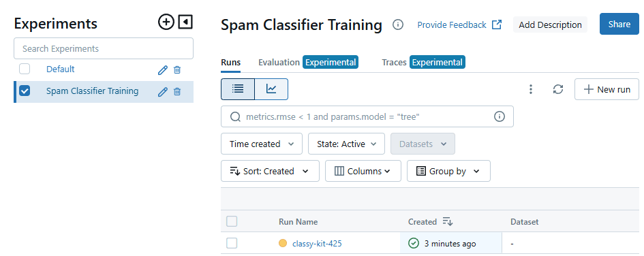Rename the Default experiment with pencil icon
Viewport: 644px width, 256px height.
163,69
